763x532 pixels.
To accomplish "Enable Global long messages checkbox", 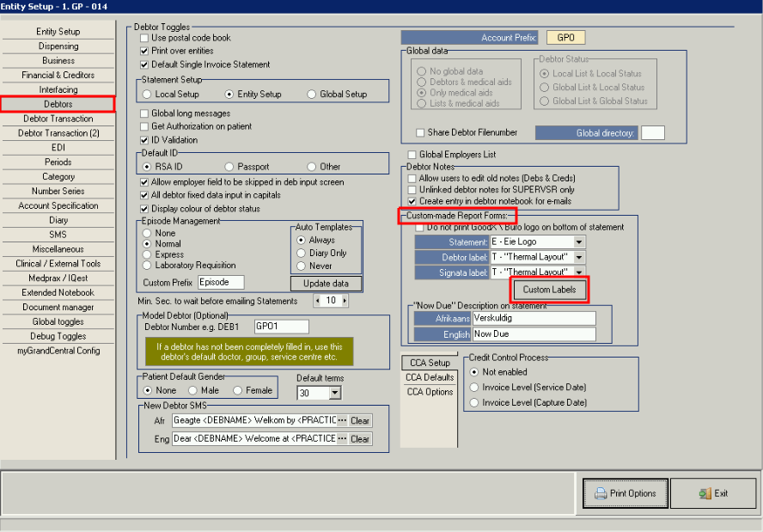I will point(144,113).
